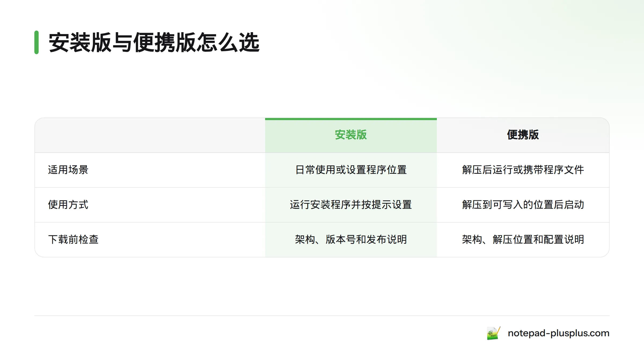Click the cell 日常使用或设置程序位置
Viewport: 644px width, 362px height.
(351, 170)
